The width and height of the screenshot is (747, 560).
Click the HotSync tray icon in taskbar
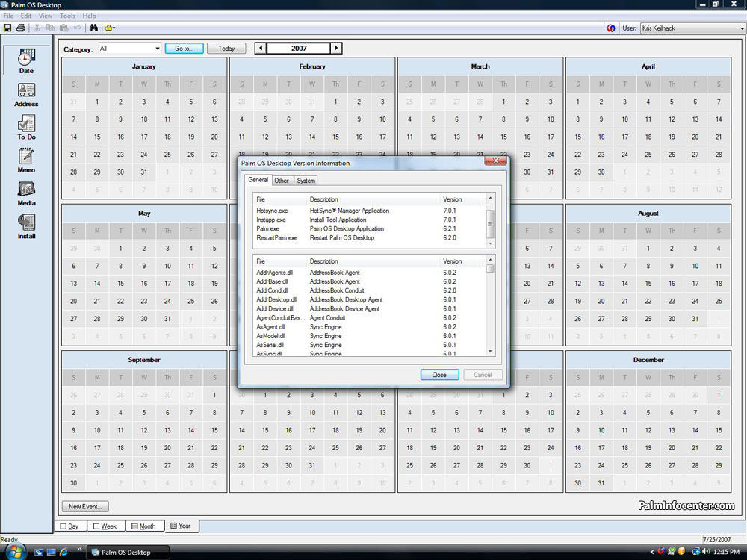pos(662,552)
